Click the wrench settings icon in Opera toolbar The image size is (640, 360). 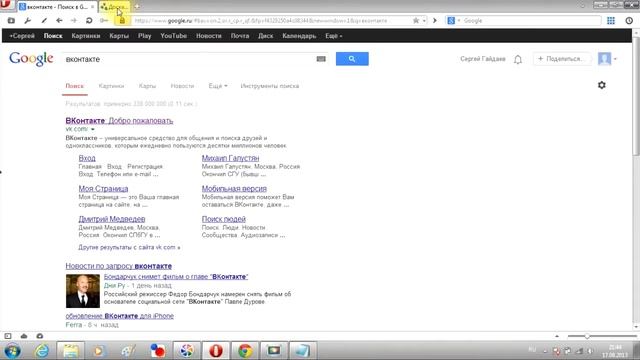27,20
